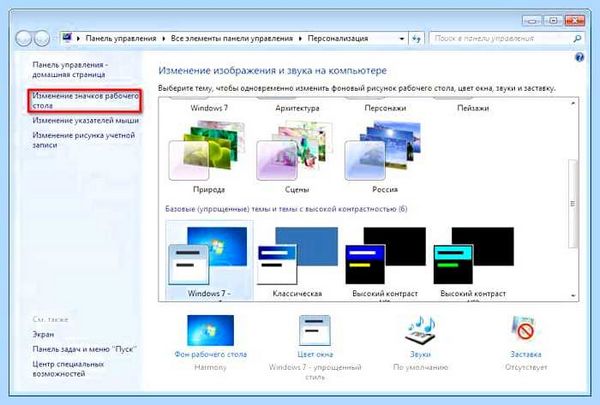This screenshot has width=600, height=405.
Task: Click the Harmony label under desktop background
Action: (x=210, y=367)
